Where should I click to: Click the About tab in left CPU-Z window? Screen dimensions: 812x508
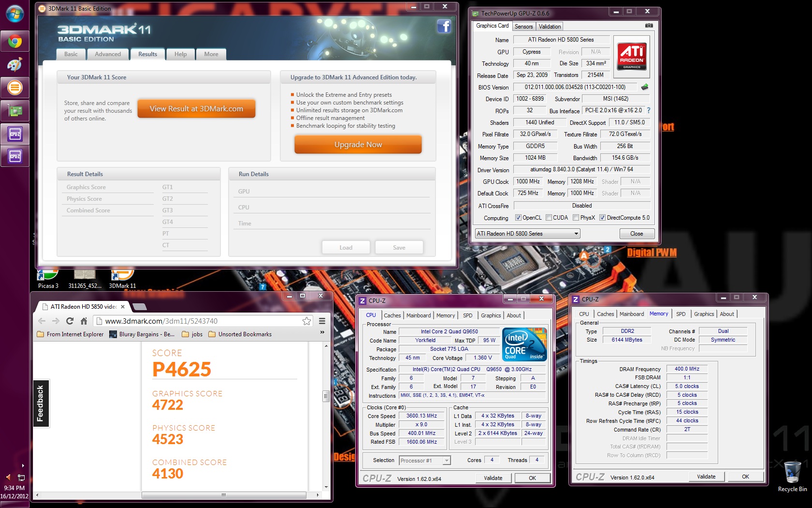pos(514,315)
